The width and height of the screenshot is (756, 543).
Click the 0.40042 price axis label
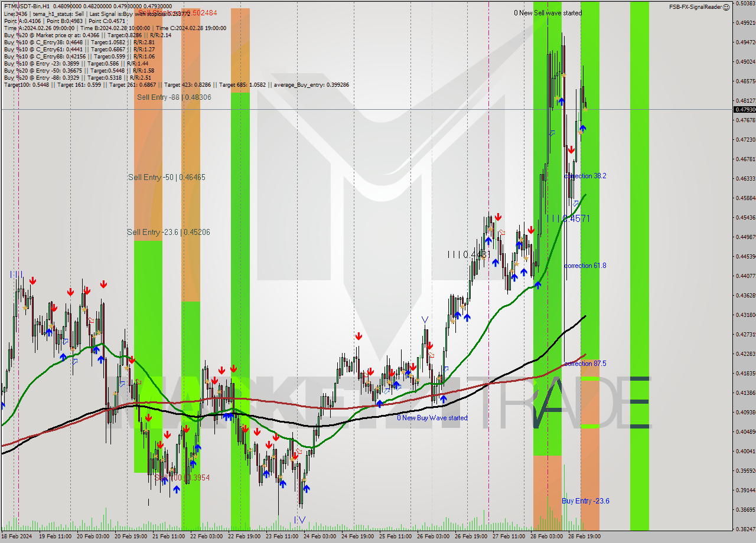click(745, 451)
